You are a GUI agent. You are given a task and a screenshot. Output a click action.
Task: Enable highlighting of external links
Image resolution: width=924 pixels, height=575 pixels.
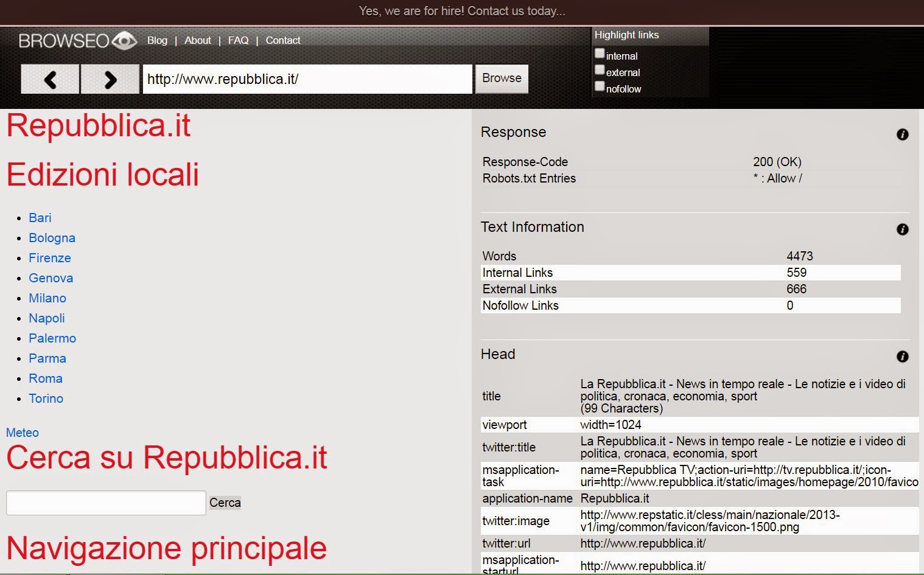(600, 70)
